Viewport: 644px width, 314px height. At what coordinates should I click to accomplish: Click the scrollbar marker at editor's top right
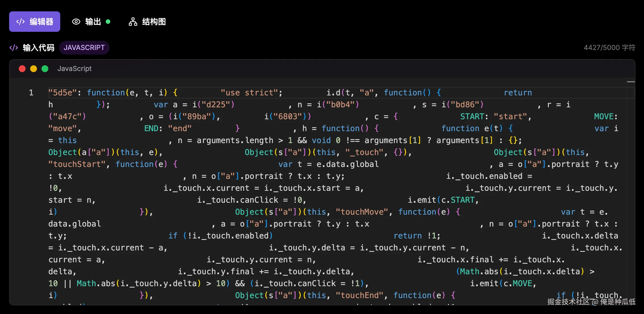pos(631,82)
